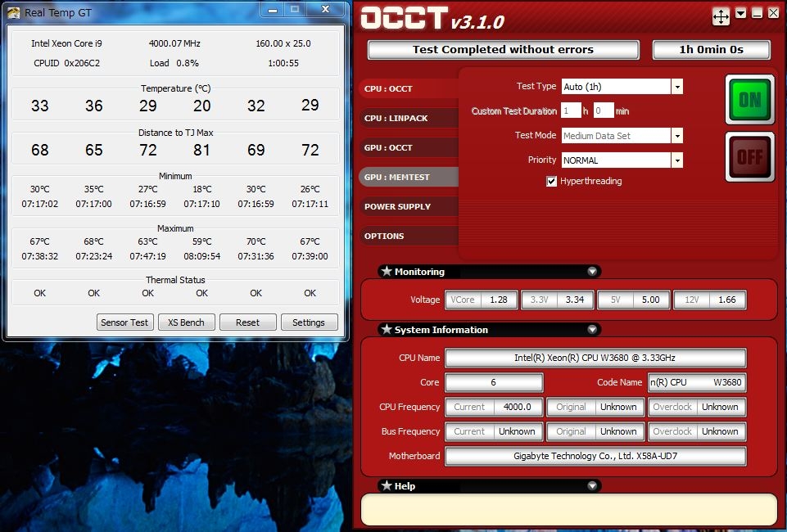The height and width of the screenshot is (532, 787).
Task: Open the Test Type dropdown
Action: tap(677, 87)
